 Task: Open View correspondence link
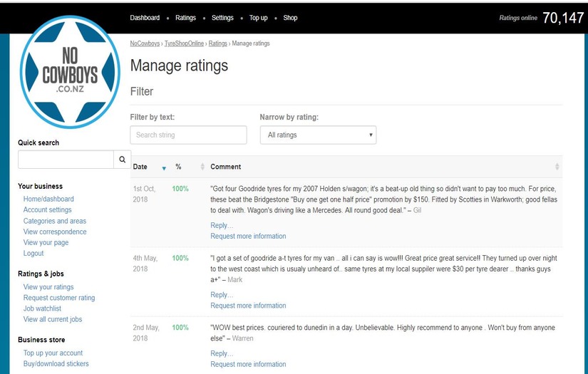tap(55, 232)
